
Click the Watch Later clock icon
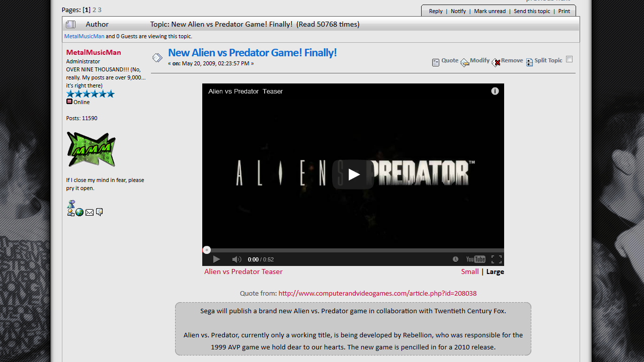click(455, 259)
